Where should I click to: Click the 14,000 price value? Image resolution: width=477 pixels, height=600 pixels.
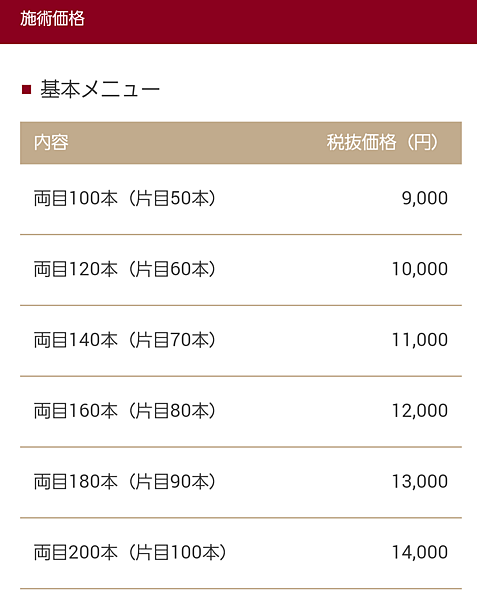pyautogui.click(x=420, y=552)
